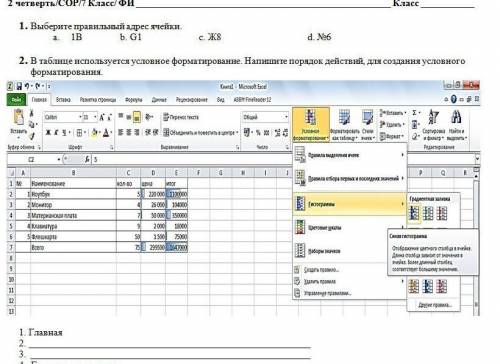Choose the green gradient data bar
This screenshot has height=364, width=500.
click(428, 213)
